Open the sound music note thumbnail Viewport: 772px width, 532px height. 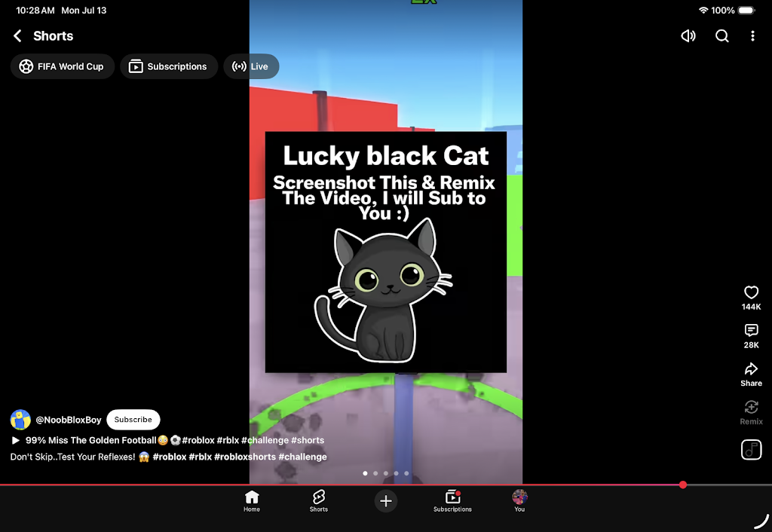point(751,449)
